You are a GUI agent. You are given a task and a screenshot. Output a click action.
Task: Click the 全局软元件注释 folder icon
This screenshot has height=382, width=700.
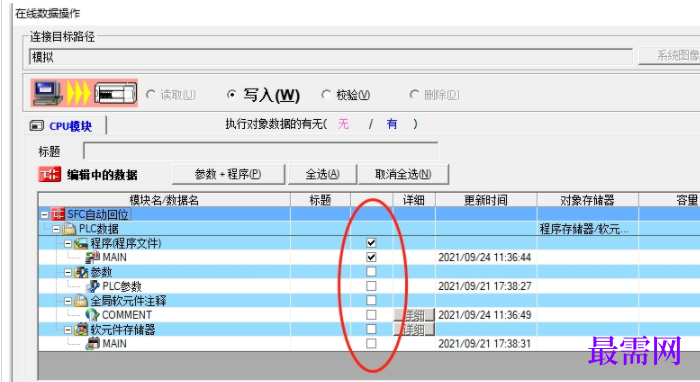point(81,301)
